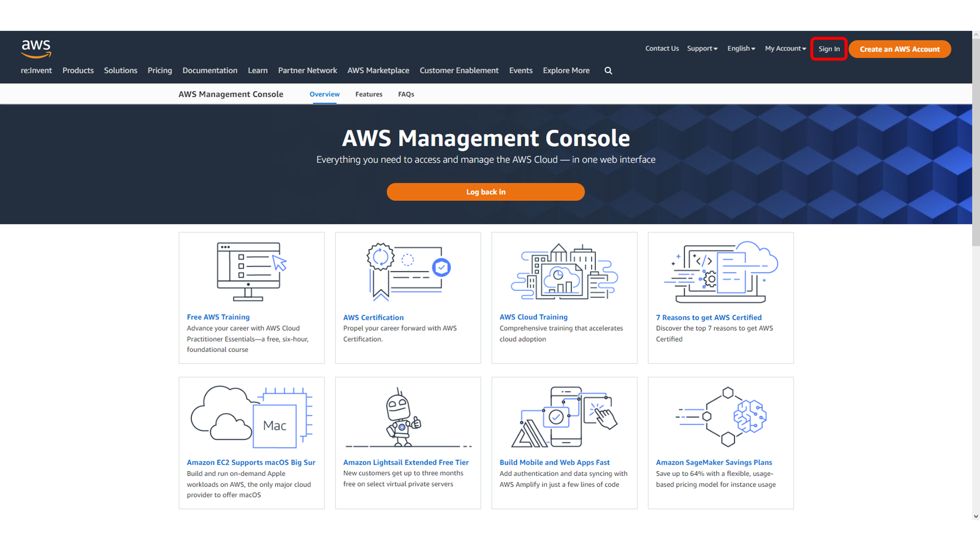The image size is (980, 551).
Task: Switch to the Overview tab
Action: (x=325, y=94)
